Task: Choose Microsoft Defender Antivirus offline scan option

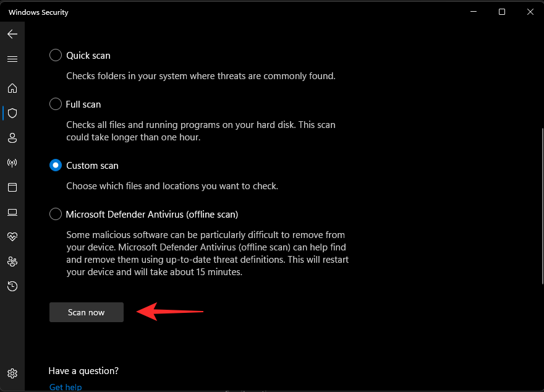Action: 56,214
